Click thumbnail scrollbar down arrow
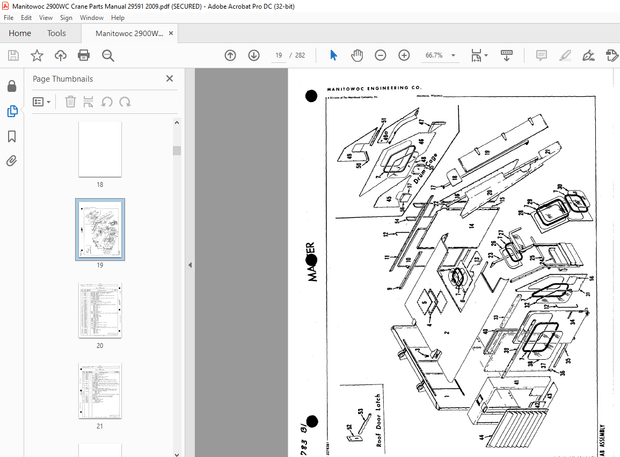 (177, 454)
